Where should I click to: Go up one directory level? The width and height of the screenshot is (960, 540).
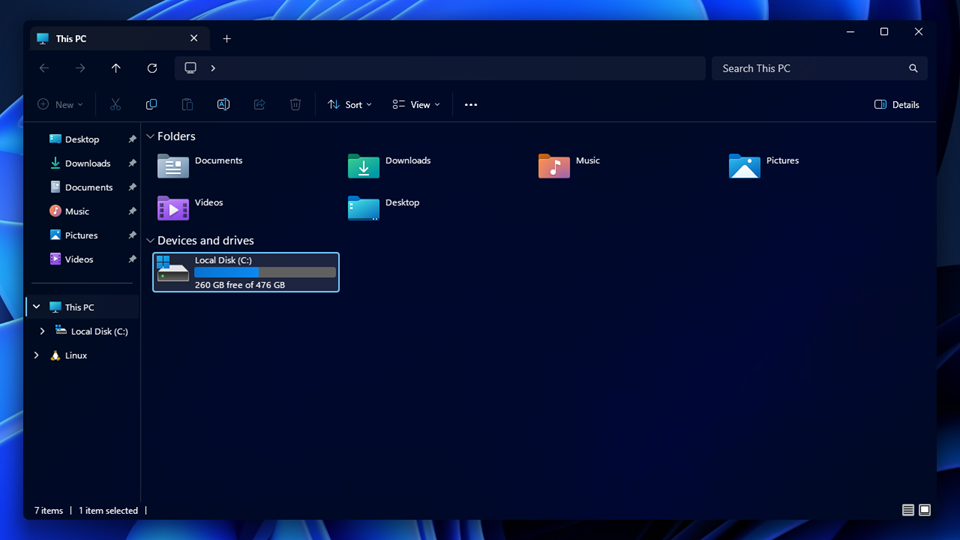click(116, 68)
